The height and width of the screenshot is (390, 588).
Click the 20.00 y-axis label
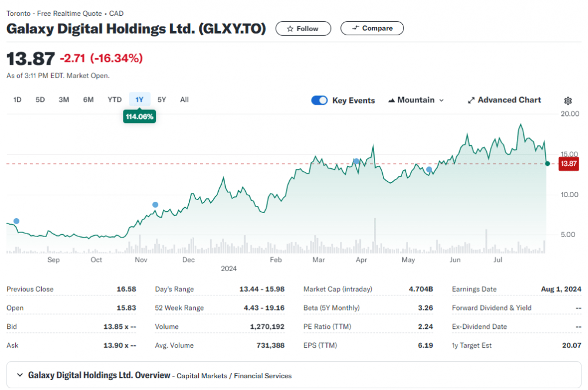(x=570, y=114)
